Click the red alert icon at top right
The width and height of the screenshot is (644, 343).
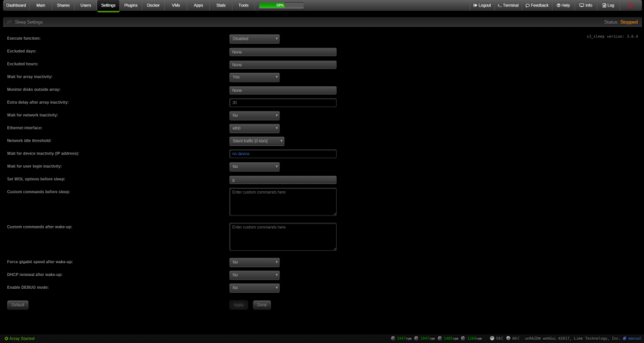click(x=630, y=5)
